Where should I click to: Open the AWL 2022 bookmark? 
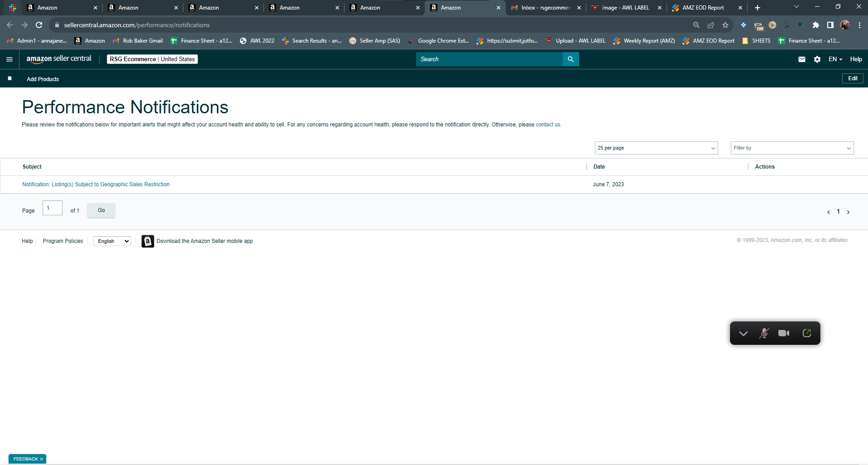pyautogui.click(x=257, y=41)
